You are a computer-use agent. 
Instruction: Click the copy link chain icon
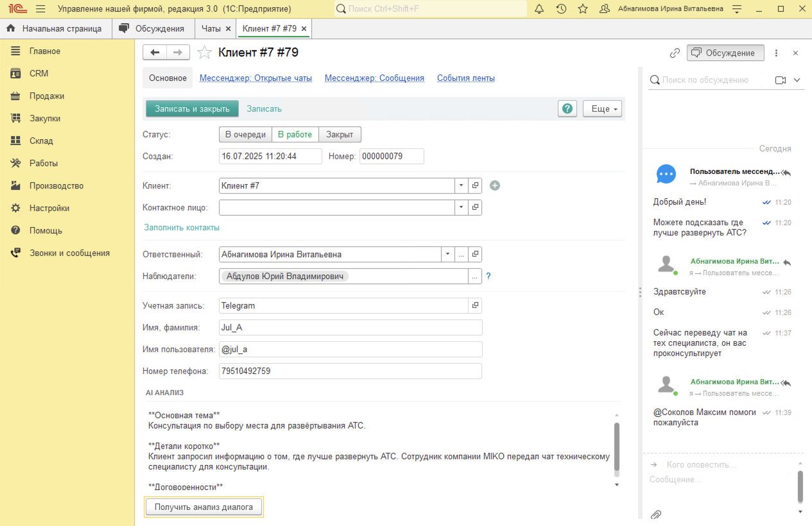(675, 53)
